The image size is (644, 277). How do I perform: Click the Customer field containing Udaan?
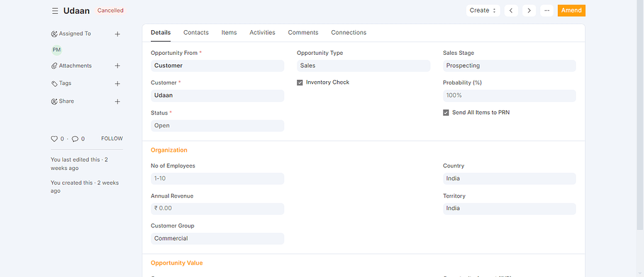pos(217,96)
